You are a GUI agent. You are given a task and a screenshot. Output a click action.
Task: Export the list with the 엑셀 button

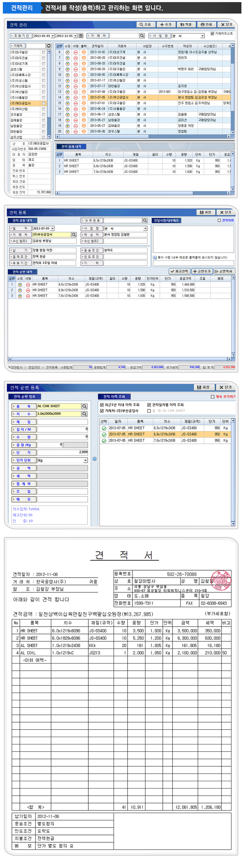coord(186,25)
